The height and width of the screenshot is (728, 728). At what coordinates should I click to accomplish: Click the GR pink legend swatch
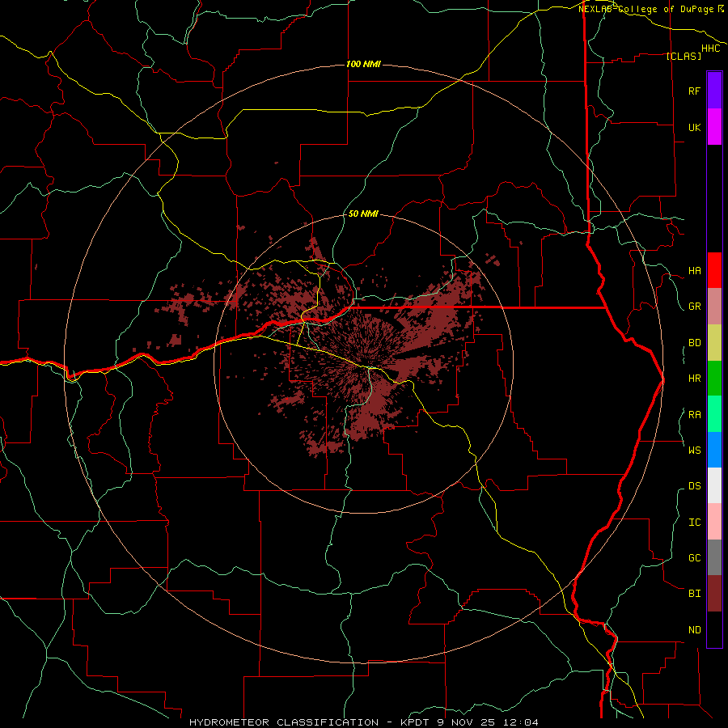click(714, 307)
